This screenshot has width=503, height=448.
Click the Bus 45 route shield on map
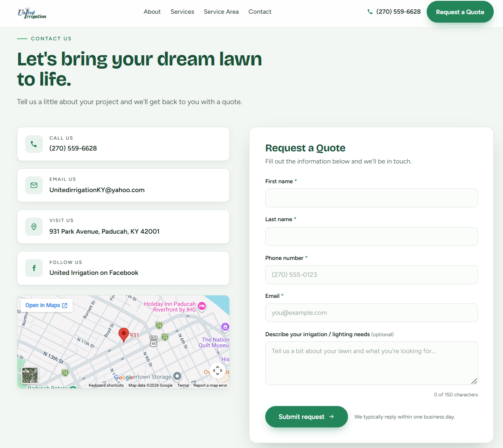coord(153,341)
